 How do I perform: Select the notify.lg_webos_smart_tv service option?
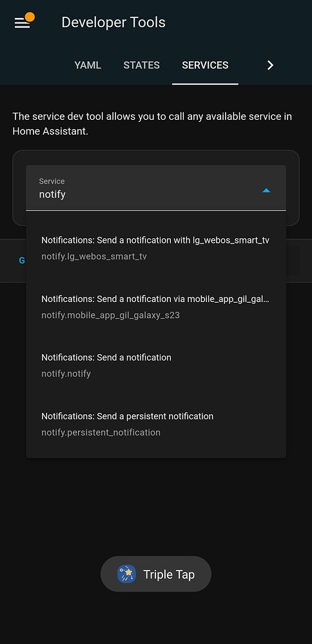pyautogui.click(x=156, y=248)
